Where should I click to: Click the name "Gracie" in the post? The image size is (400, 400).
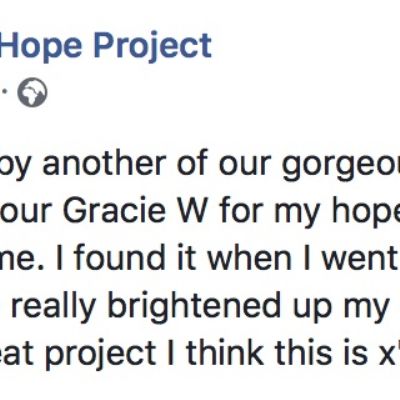point(114,211)
